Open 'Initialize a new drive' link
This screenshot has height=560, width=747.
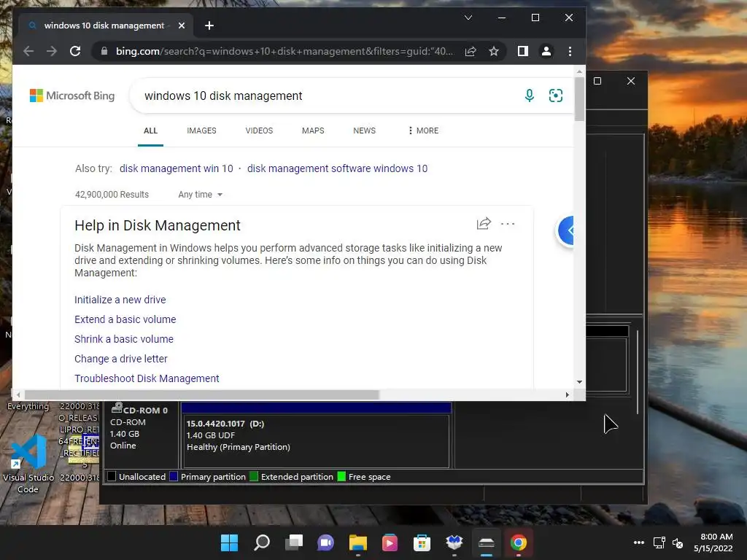pyautogui.click(x=120, y=300)
